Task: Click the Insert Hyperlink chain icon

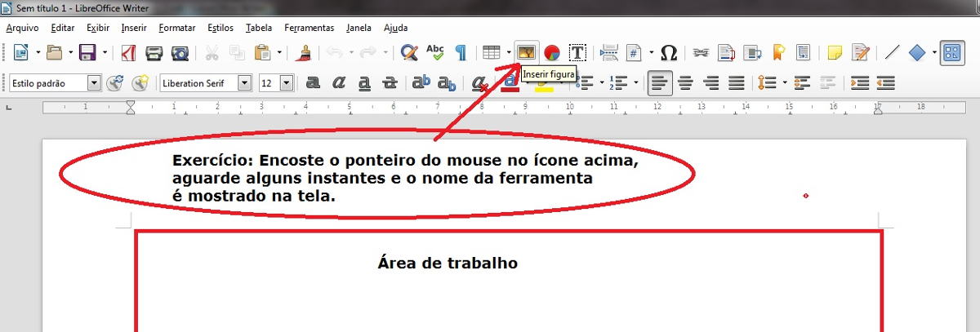Action: (x=700, y=53)
